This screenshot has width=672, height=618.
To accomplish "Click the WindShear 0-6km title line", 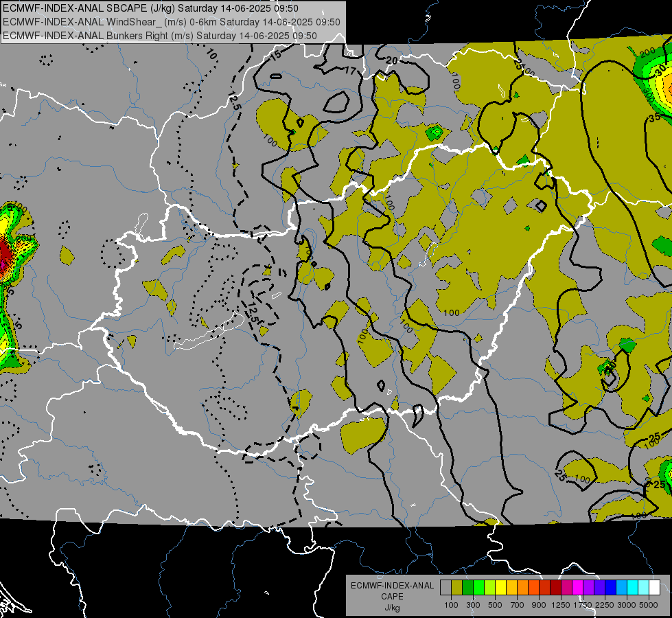I will (172, 22).
